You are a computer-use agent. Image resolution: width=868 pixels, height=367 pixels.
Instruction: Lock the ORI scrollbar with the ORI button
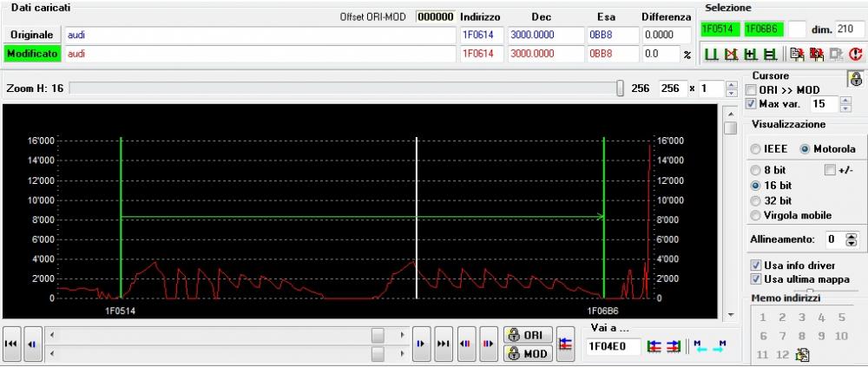528,335
